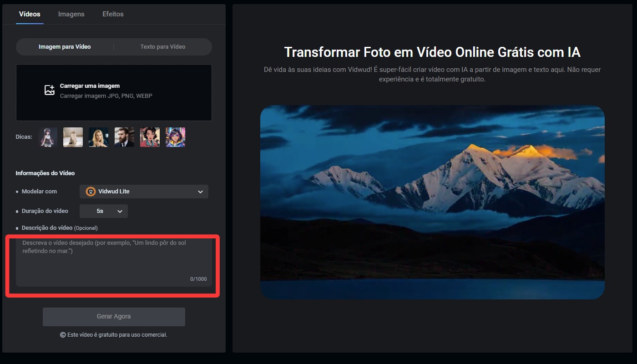
Task: Click the Carregar uma imagem upload area
Action: [114, 92]
